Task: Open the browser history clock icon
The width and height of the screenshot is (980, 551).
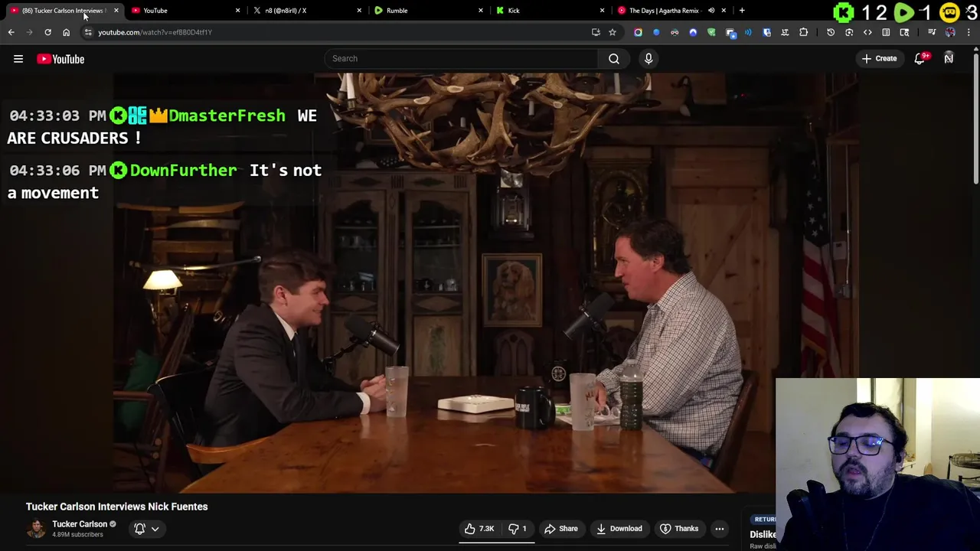Action: 831,32
